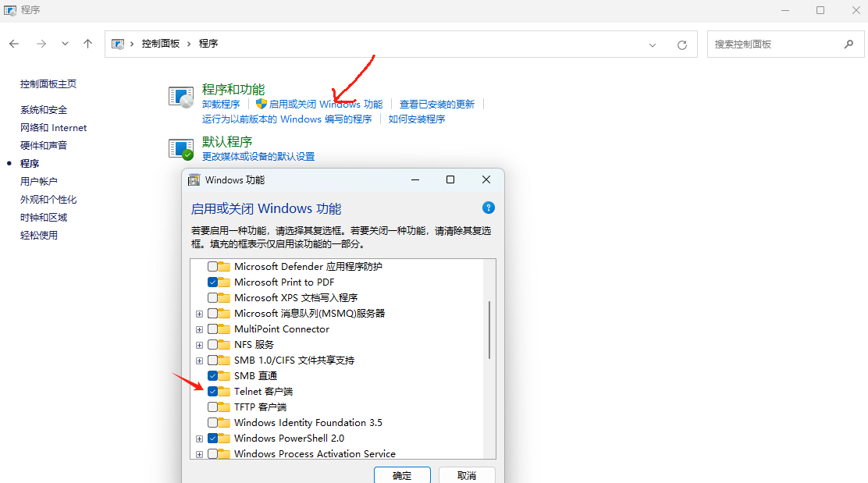This screenshot has width=868, height=483.
Task: Select Windows Identity Foundation 3.5 label
Action: pyautogui.click(x=308, y=423)
